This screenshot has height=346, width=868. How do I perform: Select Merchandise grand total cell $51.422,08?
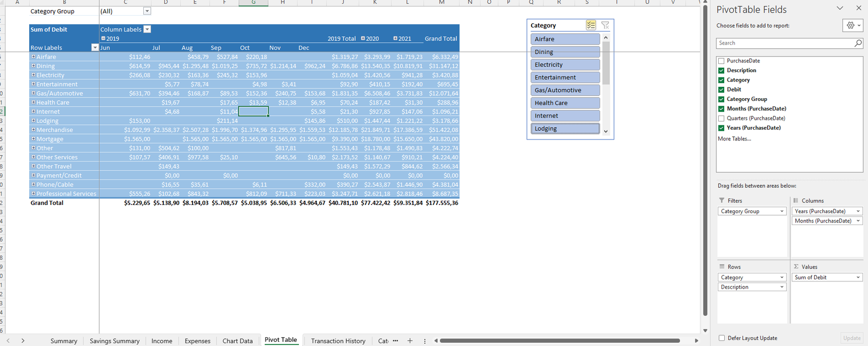coord(442,130)
